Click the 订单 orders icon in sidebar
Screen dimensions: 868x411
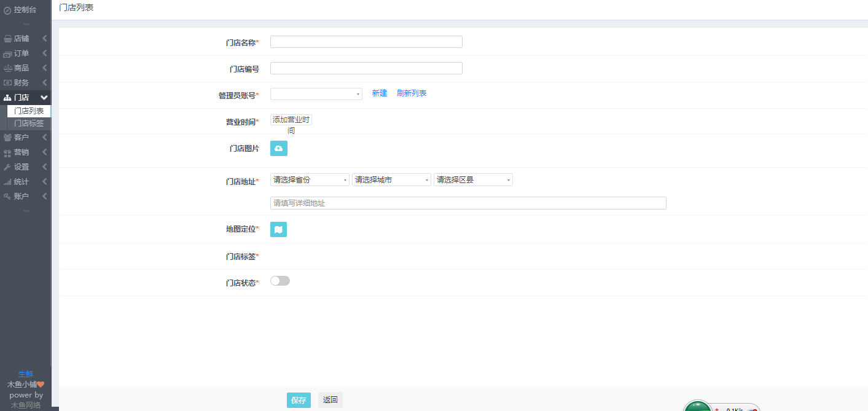[x=7, y=53]
